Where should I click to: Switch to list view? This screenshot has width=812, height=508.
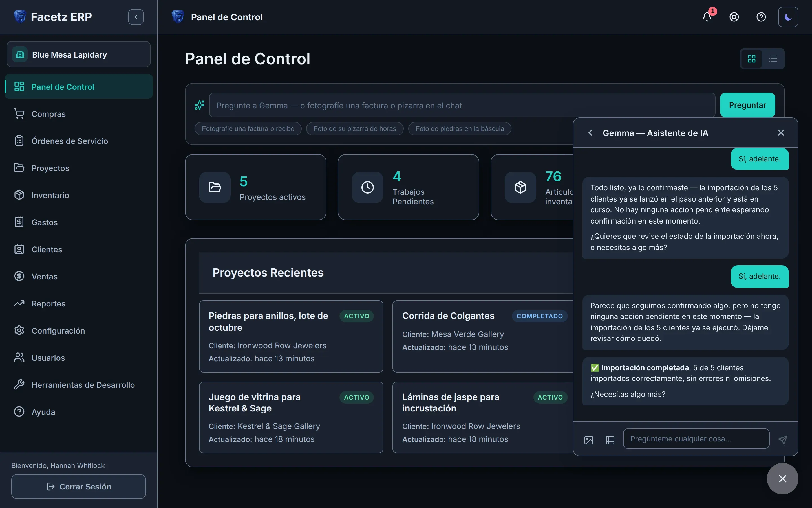point(773,59)
